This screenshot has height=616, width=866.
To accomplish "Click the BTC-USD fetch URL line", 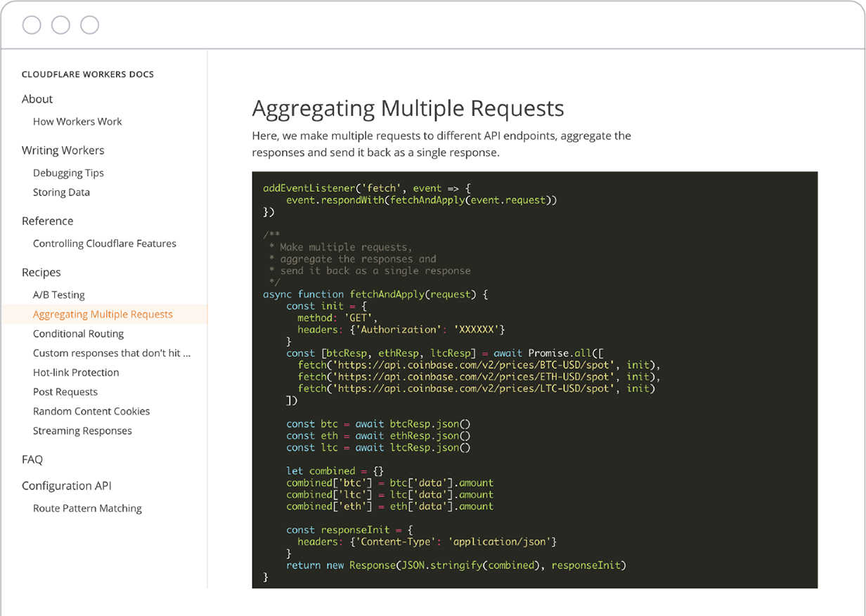I will pos(479,365).
